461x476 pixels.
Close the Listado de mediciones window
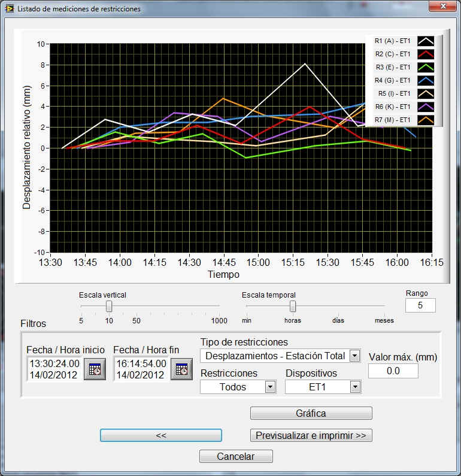click(x=443, y=6)
